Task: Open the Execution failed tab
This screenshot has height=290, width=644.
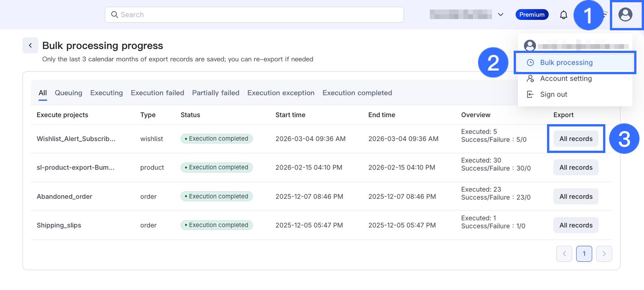Action: tap(157, 93)
